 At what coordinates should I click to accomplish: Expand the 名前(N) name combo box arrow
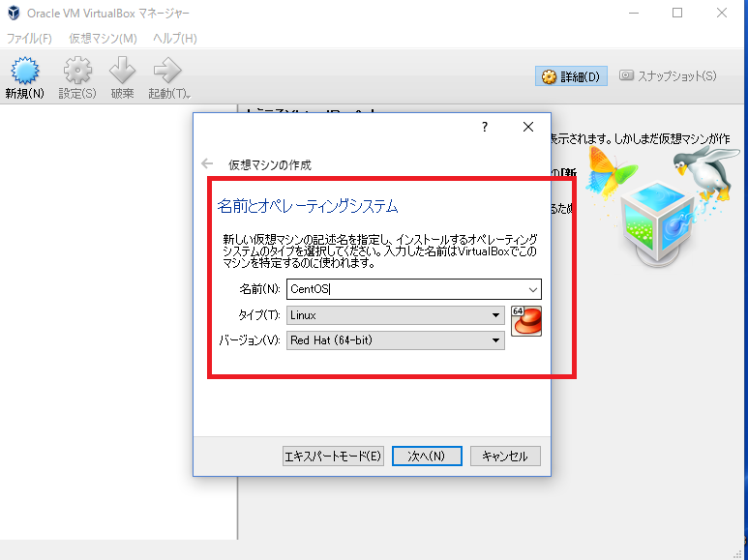tap(533, 289)
